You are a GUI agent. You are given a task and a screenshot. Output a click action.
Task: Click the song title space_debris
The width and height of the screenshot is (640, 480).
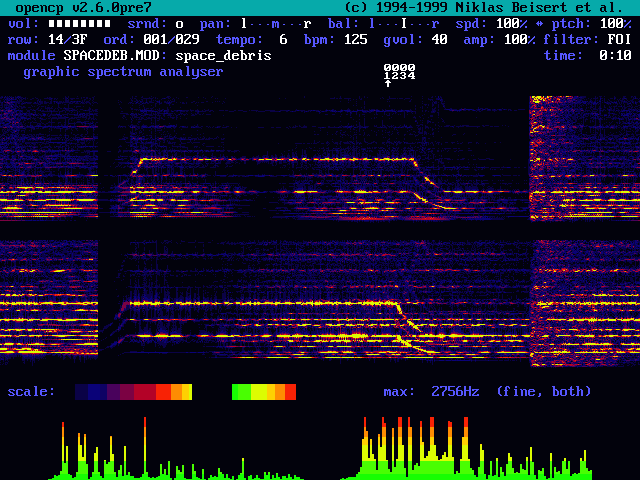point(223,56)
